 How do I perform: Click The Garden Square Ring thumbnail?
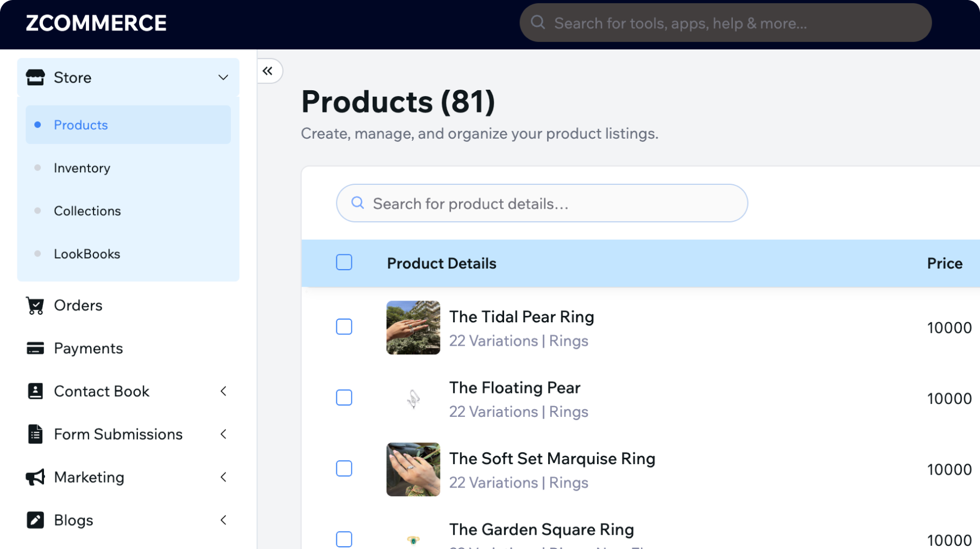click(x=413, y=539)
